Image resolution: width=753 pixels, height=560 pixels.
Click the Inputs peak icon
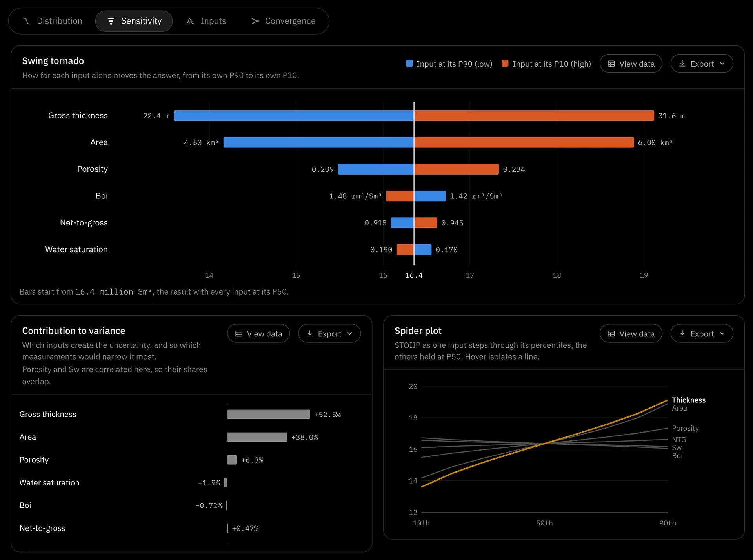click(190, 21)
